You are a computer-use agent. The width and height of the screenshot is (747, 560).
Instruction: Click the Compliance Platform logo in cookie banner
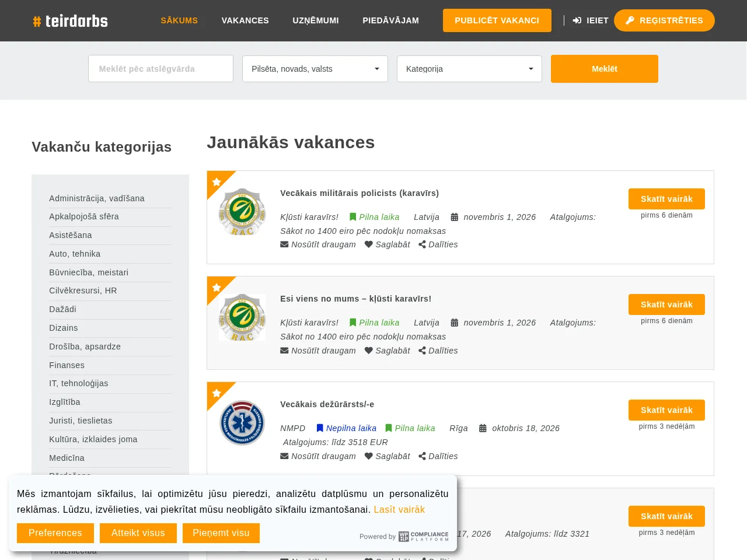pyautogui.click(x=424, y=536)
